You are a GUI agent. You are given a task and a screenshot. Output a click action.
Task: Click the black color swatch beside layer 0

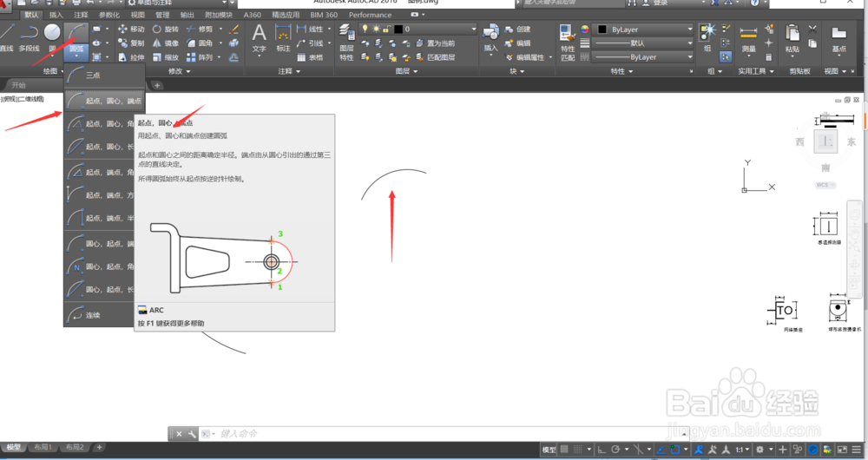pos(398,29)
